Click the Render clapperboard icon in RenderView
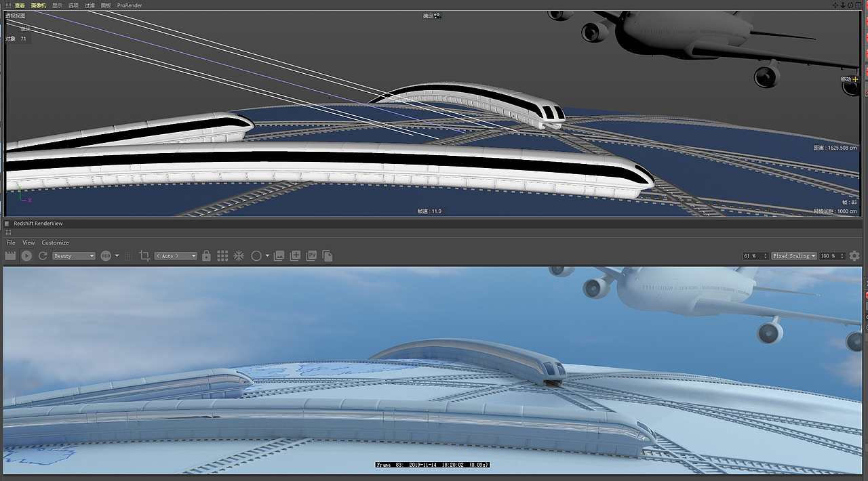 click(x=10, y=256)
